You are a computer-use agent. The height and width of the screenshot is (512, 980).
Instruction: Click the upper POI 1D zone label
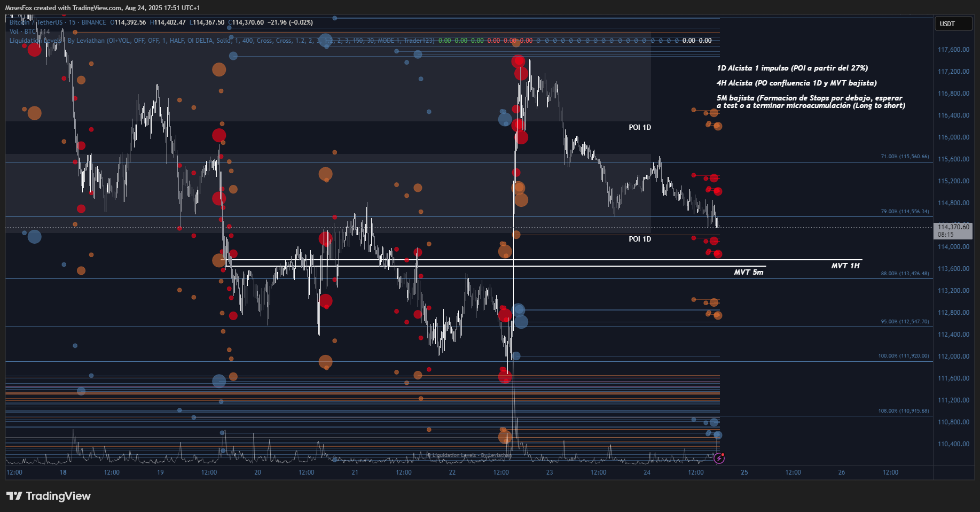click(639, 127)
